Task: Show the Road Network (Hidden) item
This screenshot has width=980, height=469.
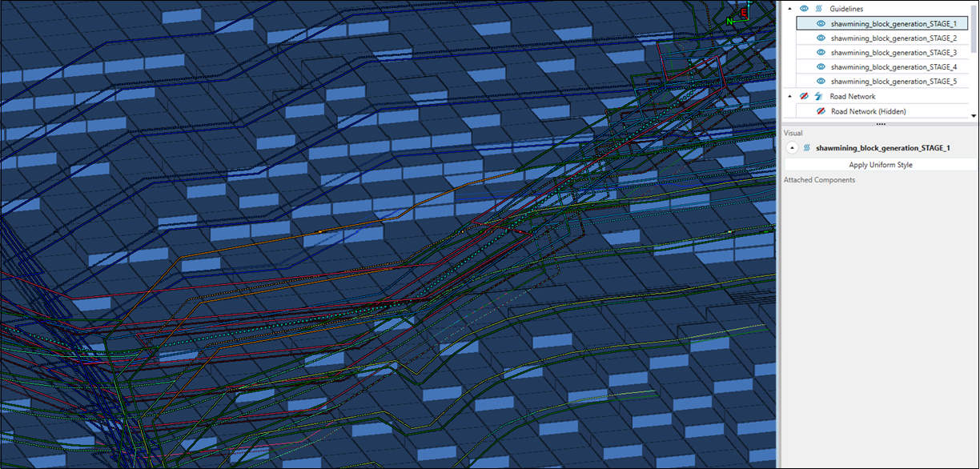Action: tap(821, 111)
